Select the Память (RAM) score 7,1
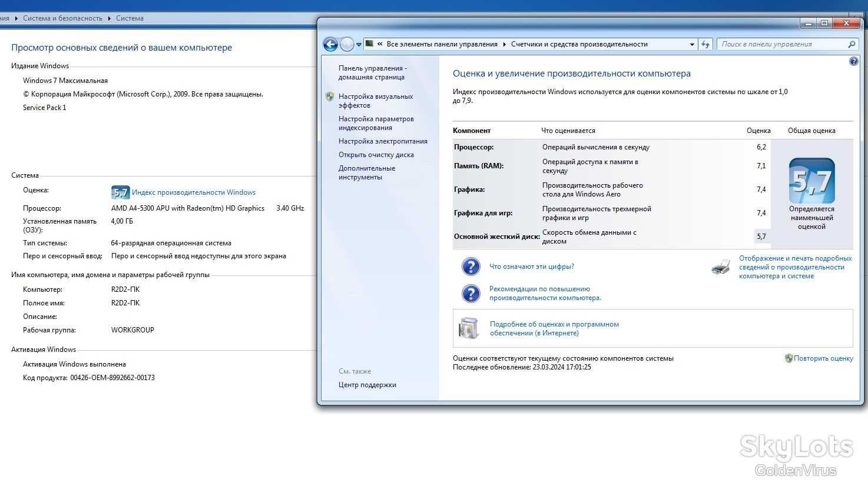 pos(761,166)
